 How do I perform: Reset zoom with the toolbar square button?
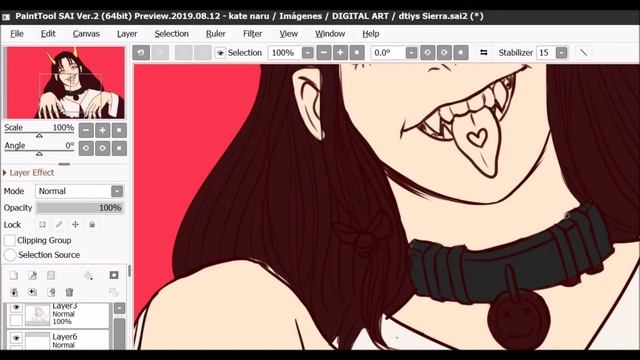click(x=357, y=53)
